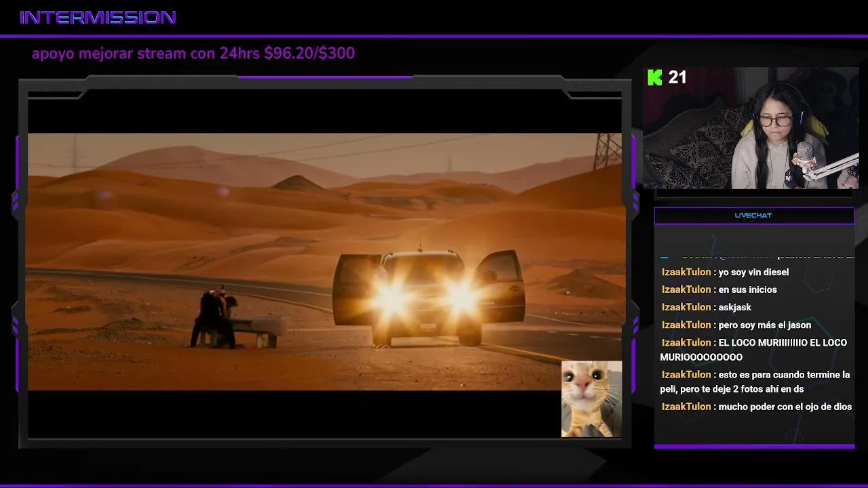This screenshot has width=868, height=488.
Task: Open IzaakTulon username beside "askjask"
Action: pos(686,307)
